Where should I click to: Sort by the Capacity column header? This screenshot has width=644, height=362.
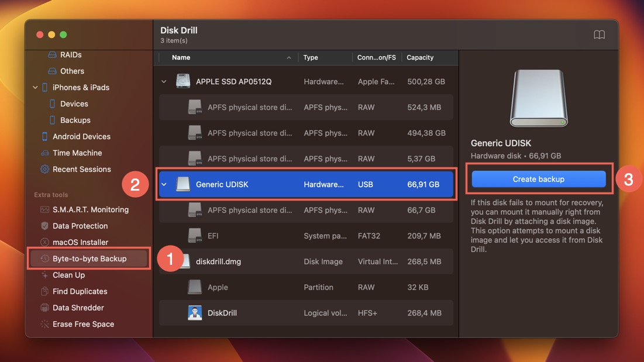click(x=420, y=57)
